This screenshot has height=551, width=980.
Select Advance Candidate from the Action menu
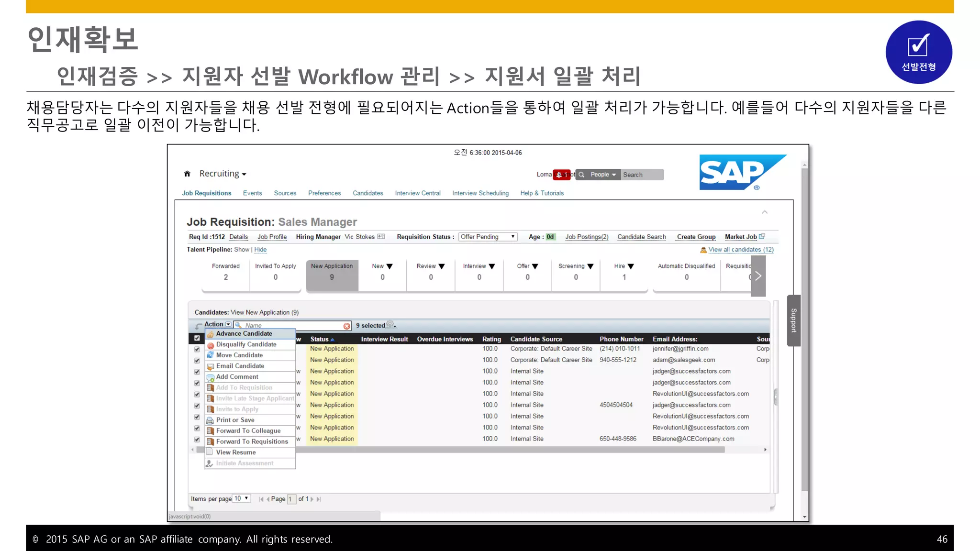pos(250,334)
